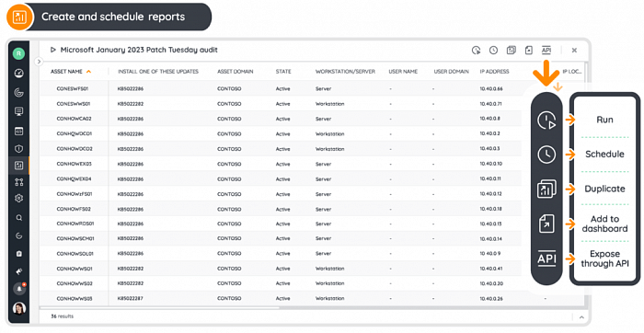Click the Run report icon in top toolbar
Viewport: 644px width, 333px height.
click(476, 50)
